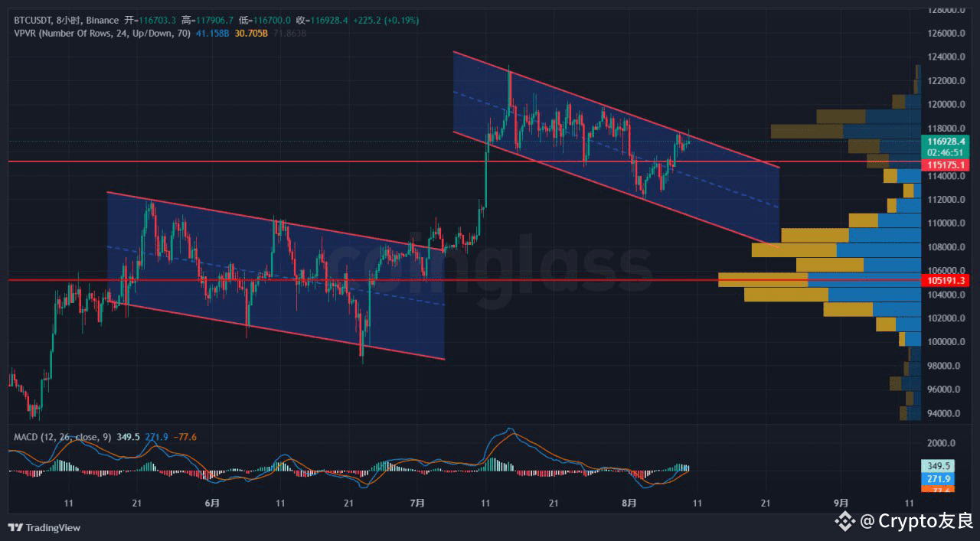Image resolution: width=980 pixels, height=541 pixels.
Task: Click the 114000.0 price axis label
Action: (946, 176)
